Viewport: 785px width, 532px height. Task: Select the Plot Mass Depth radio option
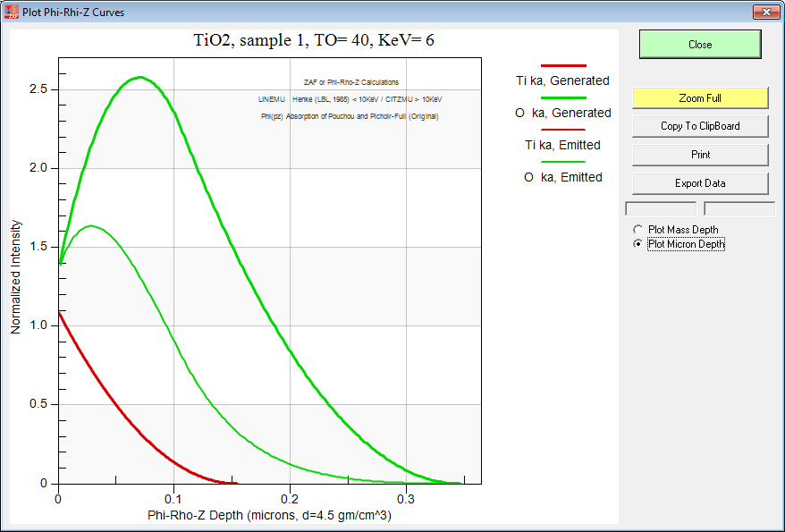tap(637, 230)
